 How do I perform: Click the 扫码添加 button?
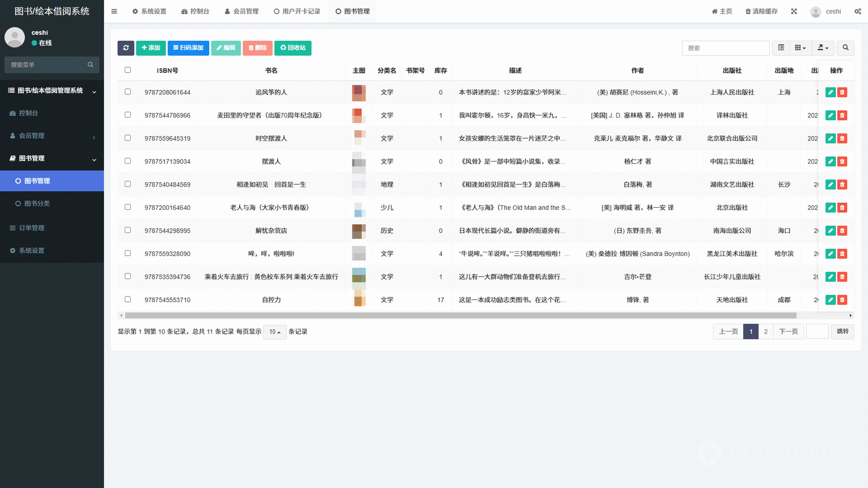pyautogui.click(x=188, y=48)
